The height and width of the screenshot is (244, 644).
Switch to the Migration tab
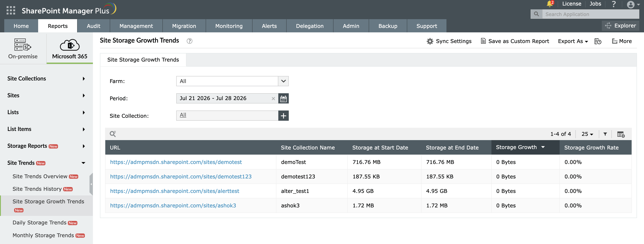184,26
